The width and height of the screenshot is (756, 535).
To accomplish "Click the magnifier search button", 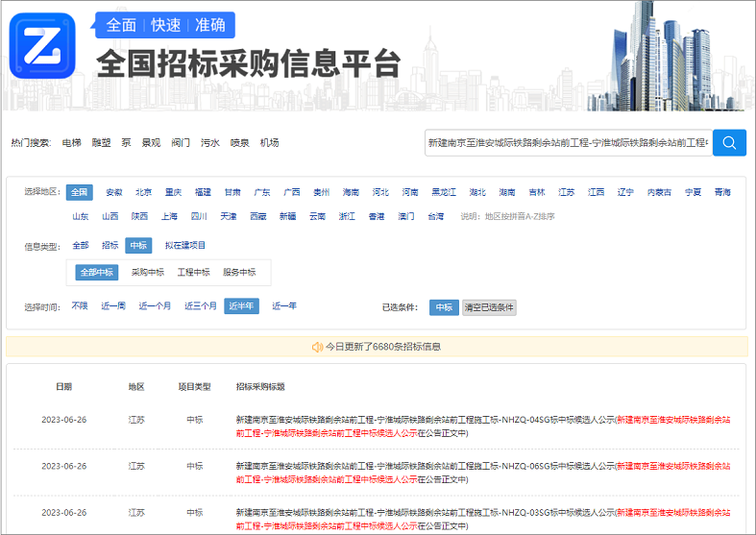I will click(x=729, y=142).
